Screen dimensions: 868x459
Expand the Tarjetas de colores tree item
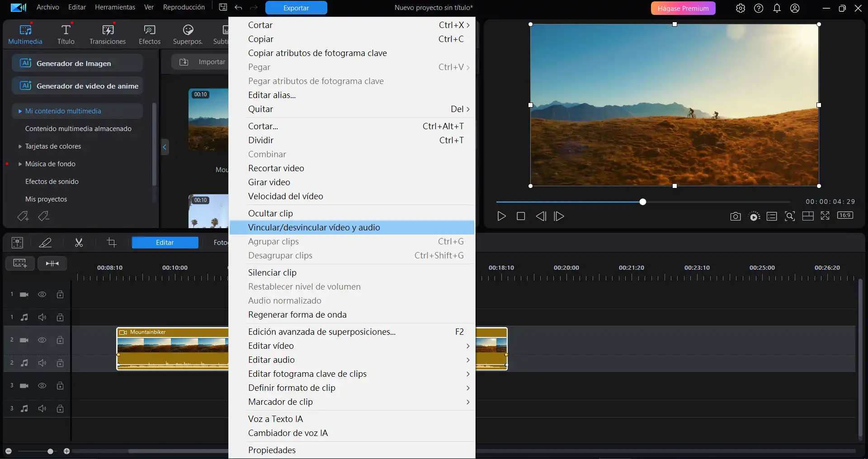(x=20, y=146)
